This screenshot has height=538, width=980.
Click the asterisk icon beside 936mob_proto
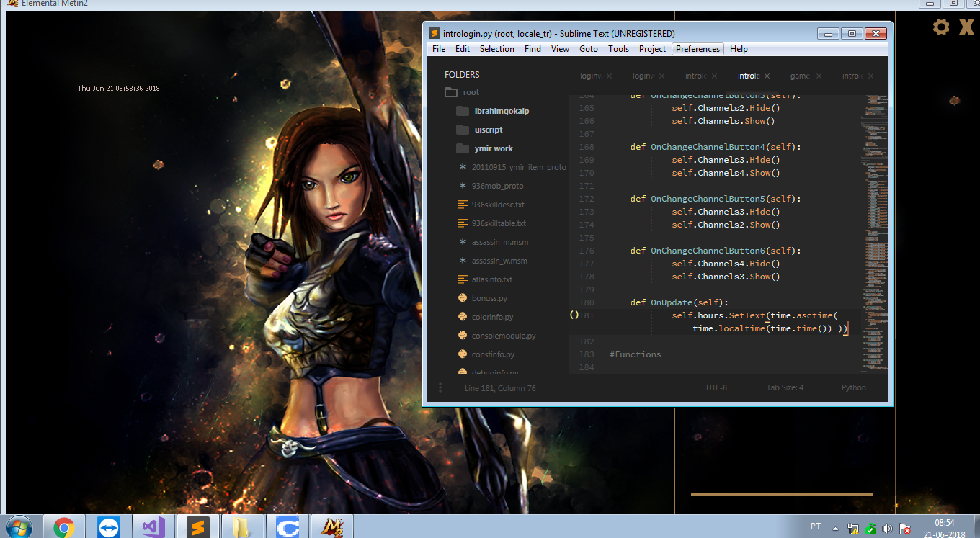point(463,186)
